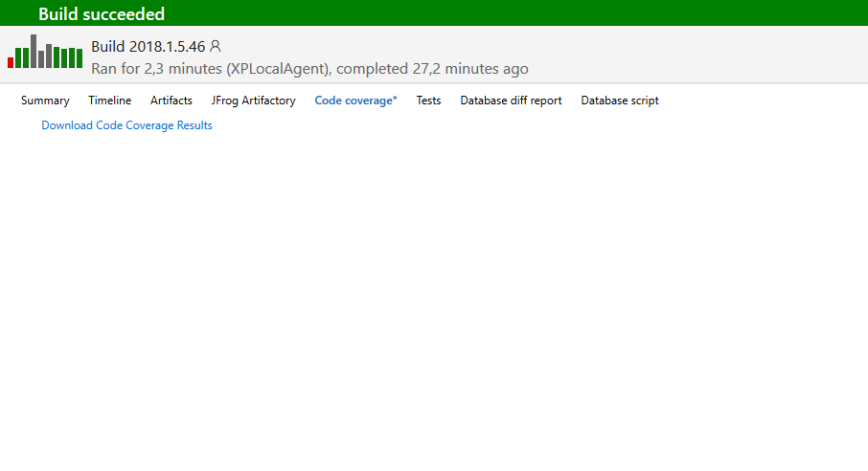This screenshot has width=868, height=471.
Task: Switch to the Timeline tab
Action: click(x=109, y=101)
